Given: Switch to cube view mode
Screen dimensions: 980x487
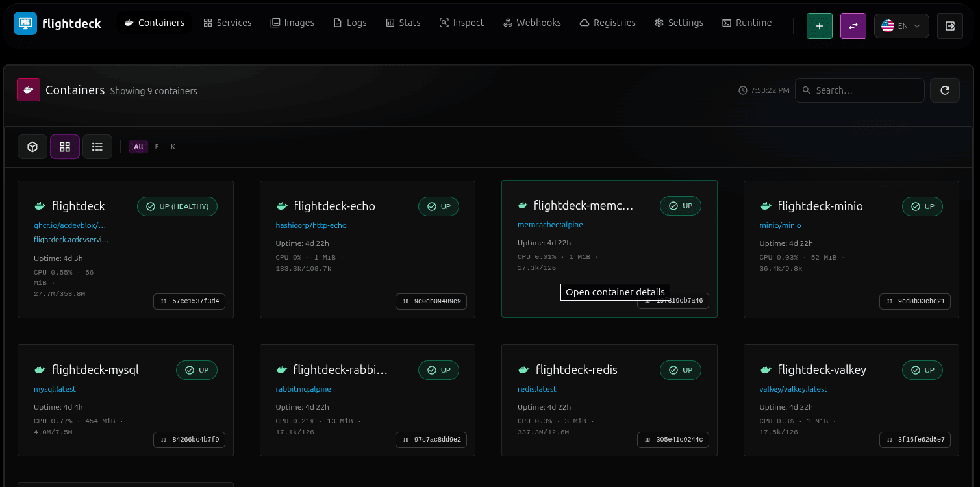Looking at the screenshot, I should [x=32, y=147].
